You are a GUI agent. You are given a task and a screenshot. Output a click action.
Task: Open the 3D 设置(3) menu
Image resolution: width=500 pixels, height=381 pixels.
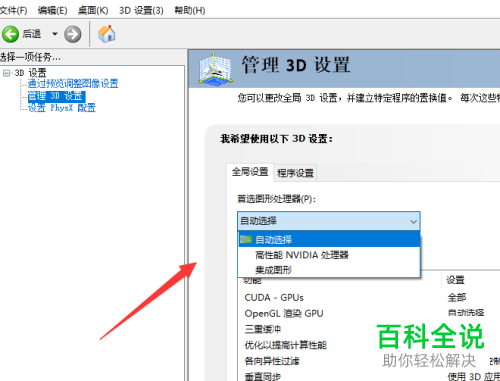click(x=141, y=10)
